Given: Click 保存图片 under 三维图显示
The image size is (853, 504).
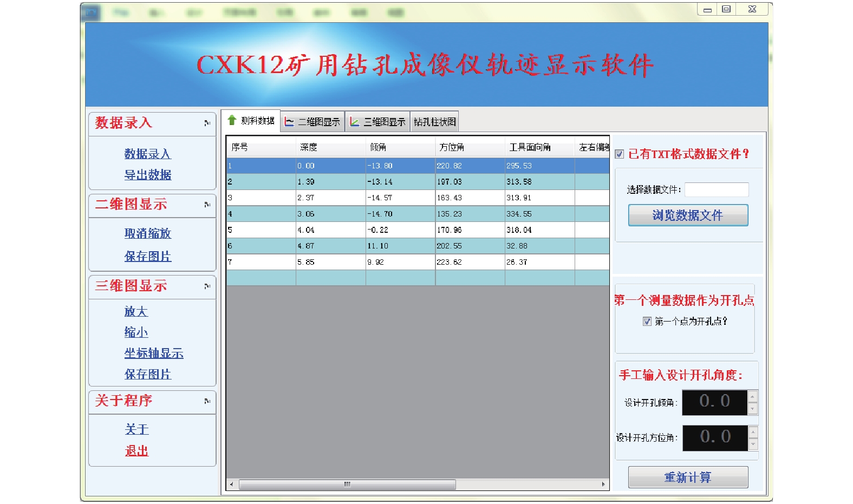Looking at the screenshot, I should click(x=147, y=374).
